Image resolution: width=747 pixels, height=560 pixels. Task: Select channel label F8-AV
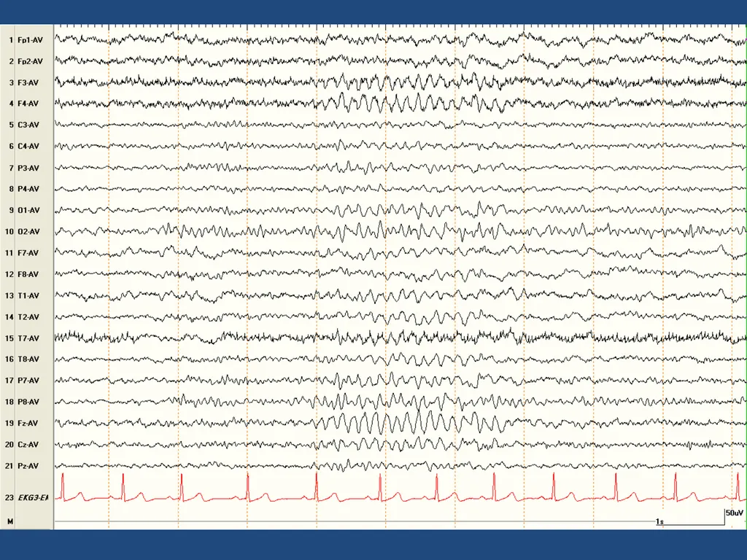[28, 274]
